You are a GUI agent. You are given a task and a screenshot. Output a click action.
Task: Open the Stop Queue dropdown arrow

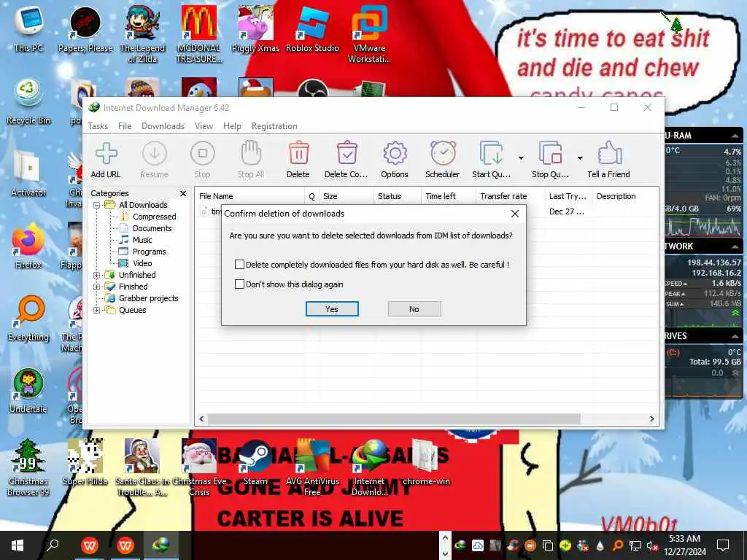tap(580, 157)
